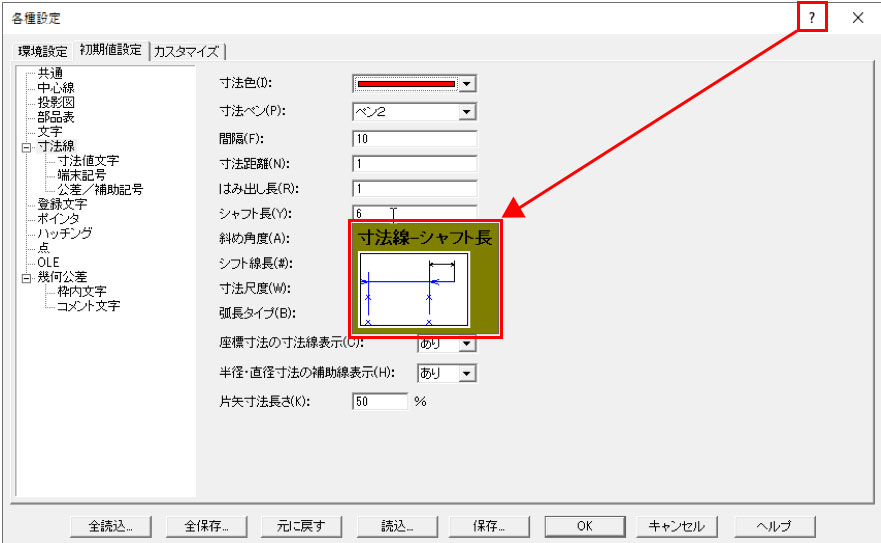Open 半径・直径寸法の補助線表示 dropdown
Image resolution: width=881 pixels, height=543 pixels.
click(x=466, y=373)
